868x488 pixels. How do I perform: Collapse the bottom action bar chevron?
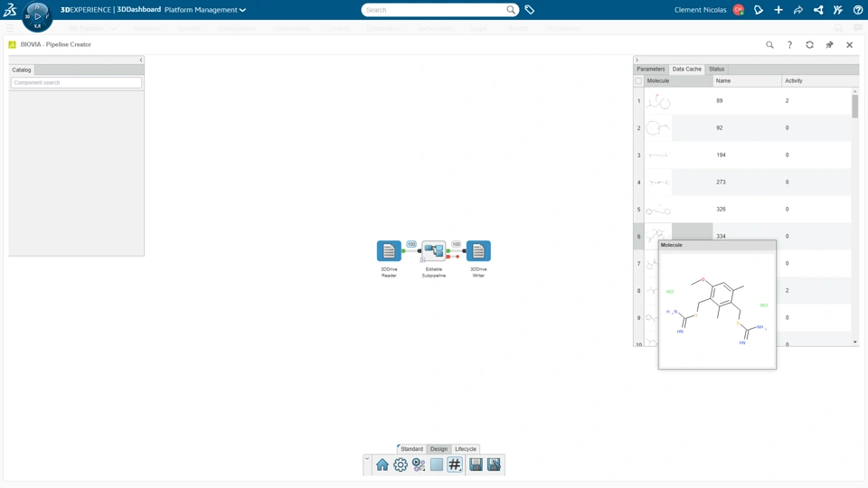(366, 459)
